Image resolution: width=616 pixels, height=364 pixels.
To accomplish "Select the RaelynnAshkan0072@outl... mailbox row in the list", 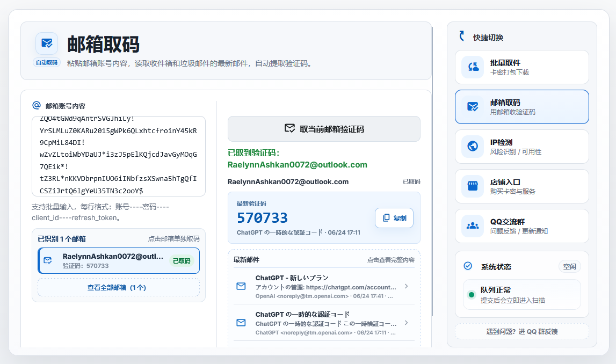I will pyautogui.click(x=119, y=260).
